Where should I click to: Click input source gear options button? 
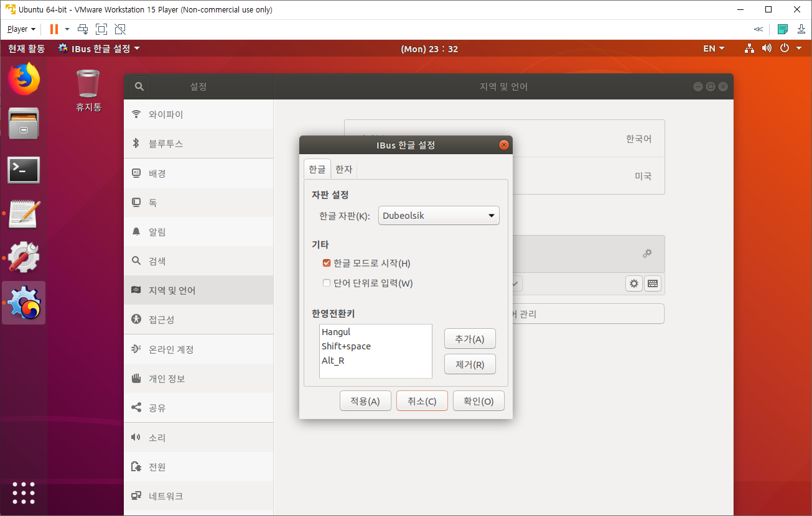634,283
